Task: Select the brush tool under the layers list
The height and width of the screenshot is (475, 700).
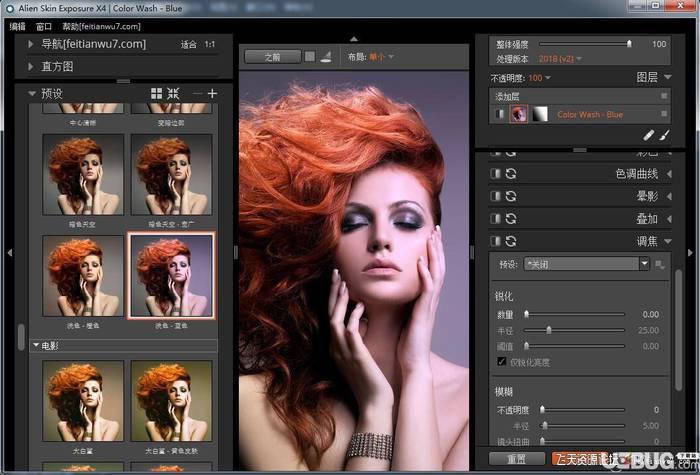Action: (x=665, y=134)
